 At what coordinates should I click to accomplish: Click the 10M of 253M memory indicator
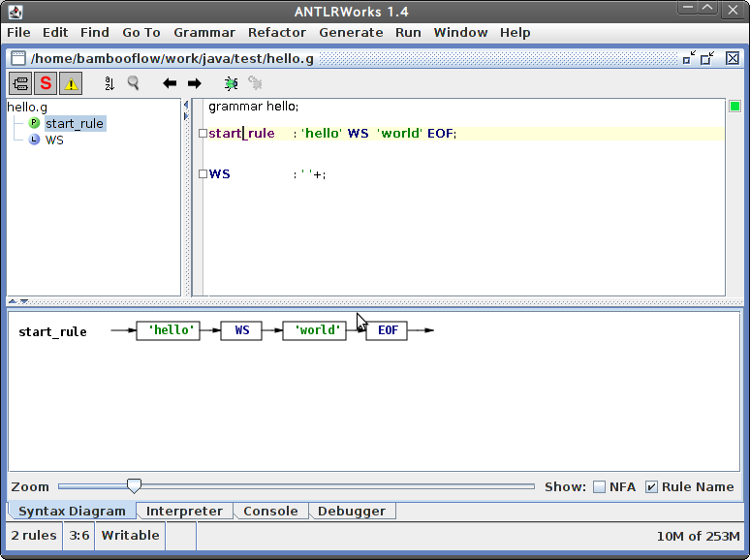tap(698, 536)
